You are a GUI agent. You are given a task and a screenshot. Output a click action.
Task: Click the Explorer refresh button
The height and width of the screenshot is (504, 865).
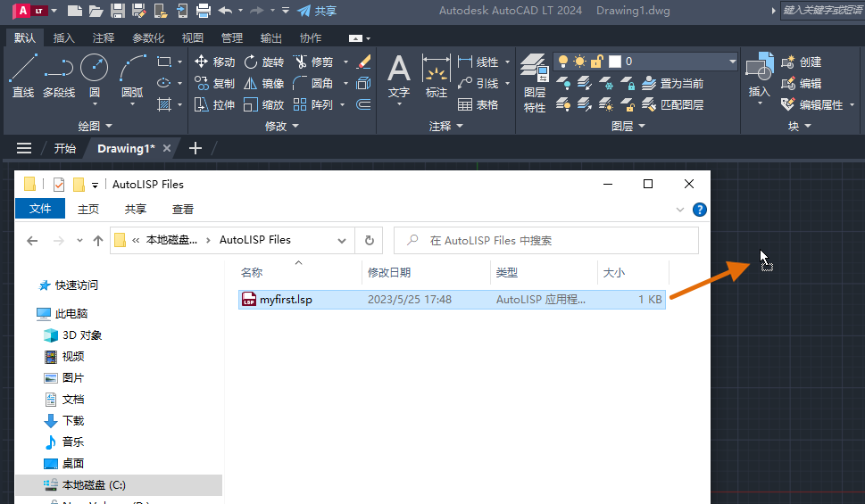click(369, 241)
